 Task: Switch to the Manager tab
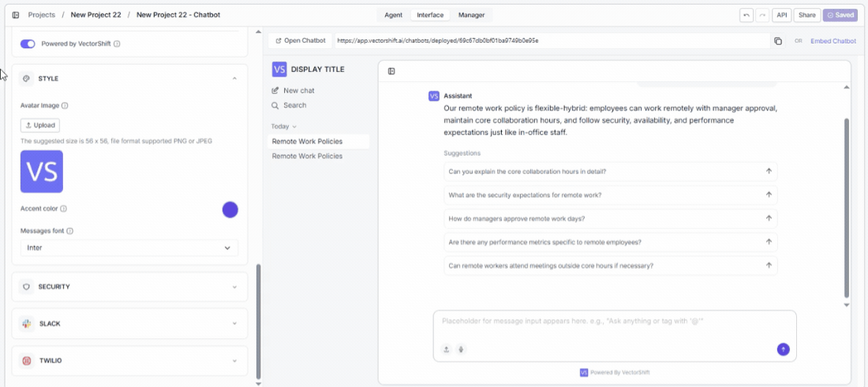[x=472, y=15]
